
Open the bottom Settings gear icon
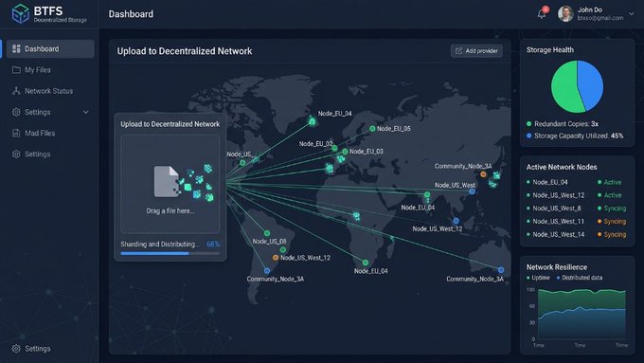(x=16, y=349)
